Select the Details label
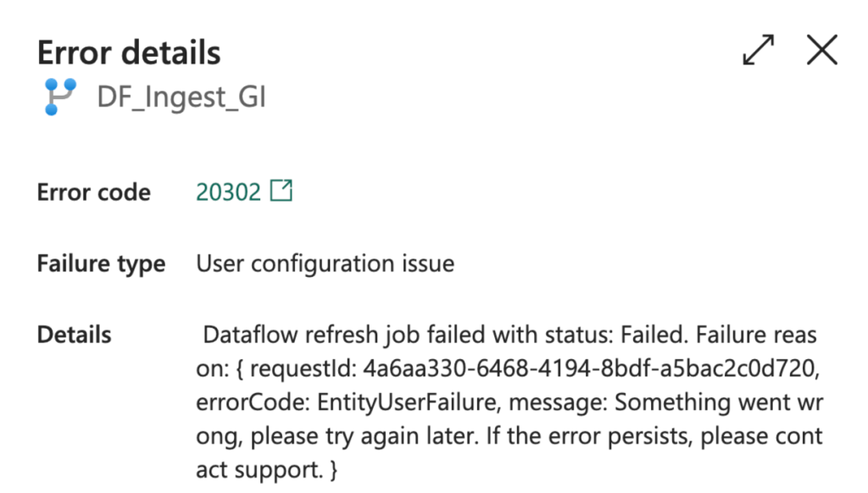Viewport: 868px width, 493px height. pyautogui.click(x=74, y=335)
